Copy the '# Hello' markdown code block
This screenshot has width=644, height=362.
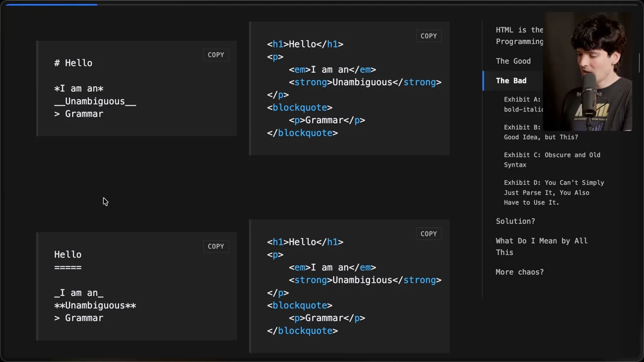pos(216,55)
